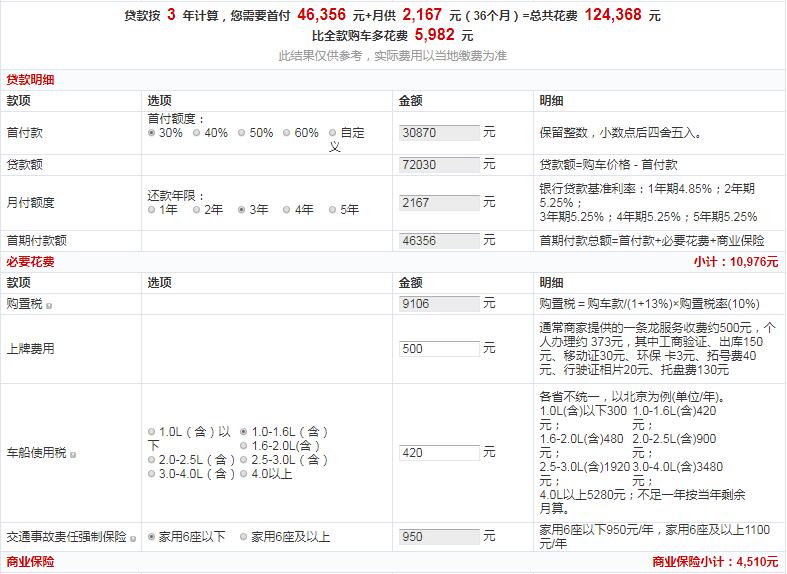Select 1.0-1.6L(含) engine displacement
Viewport: 787px width, 574px height.
click(x=244, y=432)
